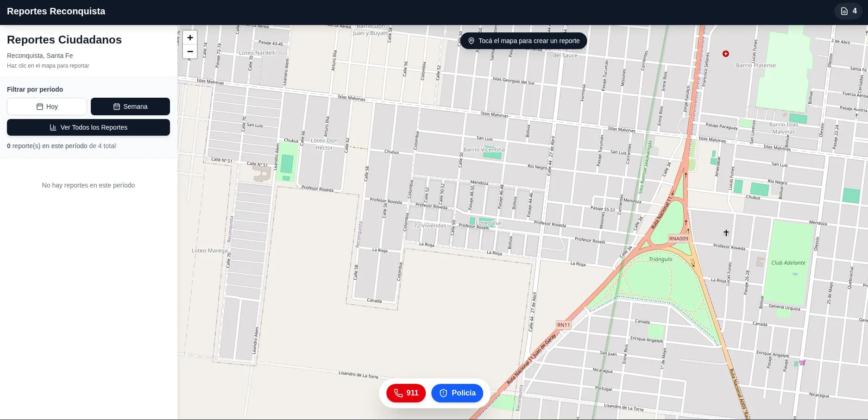
Task: Click the Triángulo park label
Action: point(660,259)
